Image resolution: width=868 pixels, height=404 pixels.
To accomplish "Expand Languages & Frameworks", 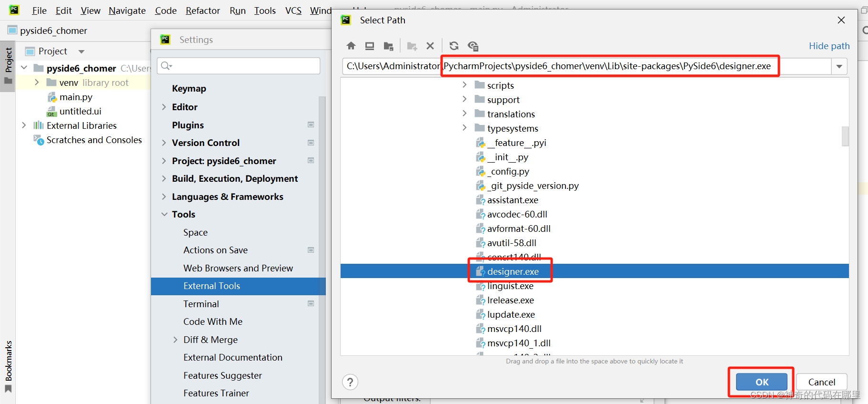I will [164, 197].
